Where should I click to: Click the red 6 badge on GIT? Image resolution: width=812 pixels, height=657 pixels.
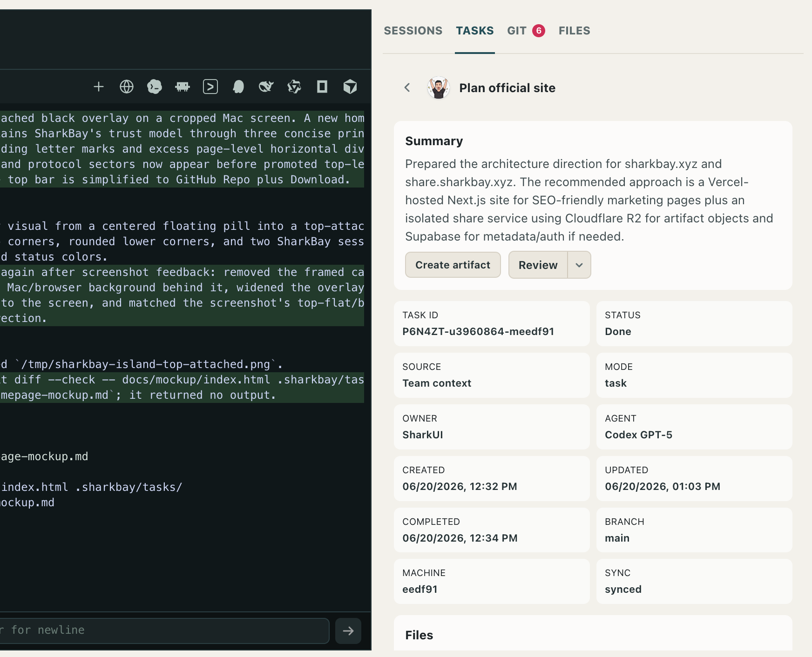click(x=539, y=31)
